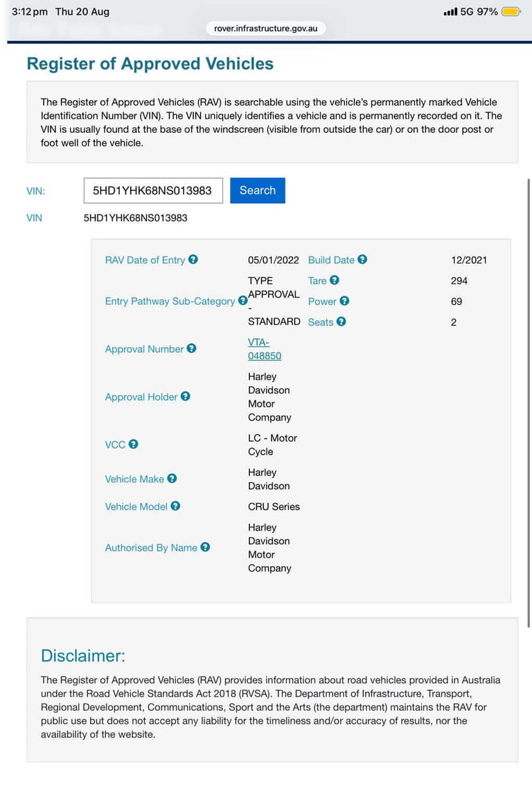Open help icon beside Authorised By Name

coord(205,547)
